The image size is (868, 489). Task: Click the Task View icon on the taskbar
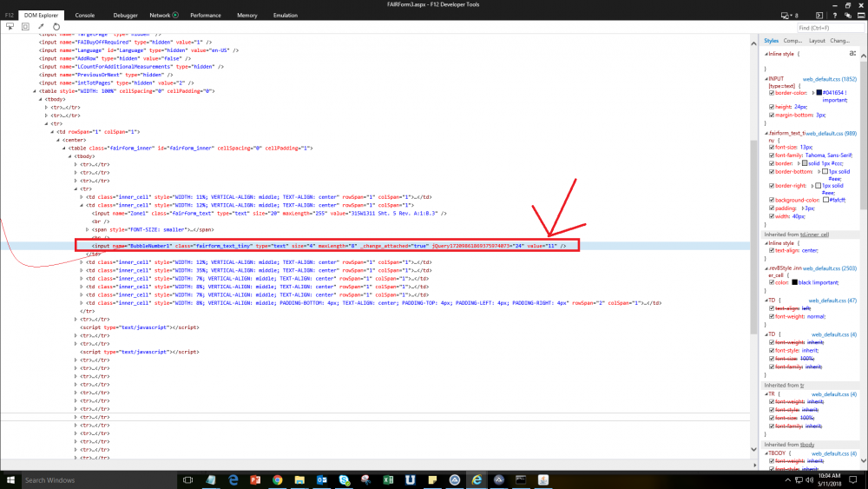pos(187,480)
